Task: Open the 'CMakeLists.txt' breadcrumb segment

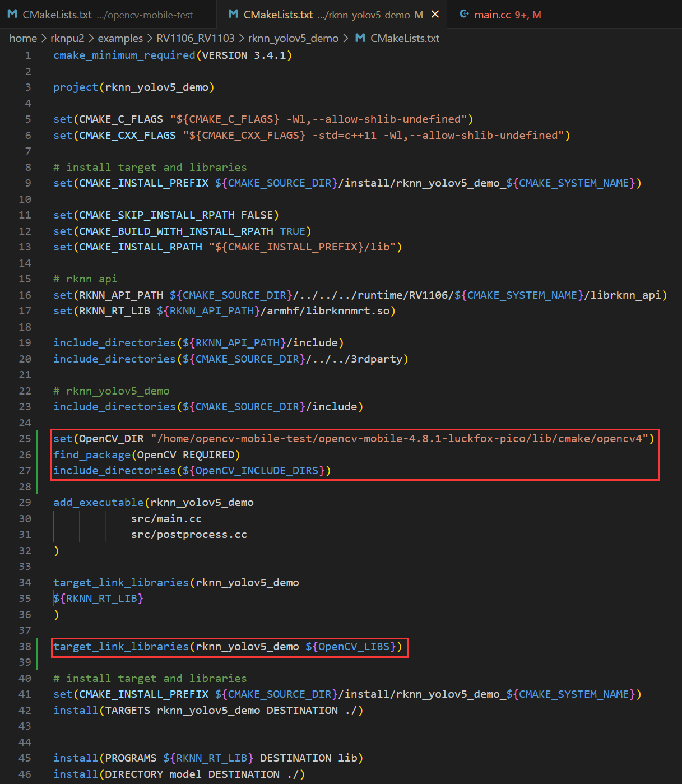Action: (405, 38)
